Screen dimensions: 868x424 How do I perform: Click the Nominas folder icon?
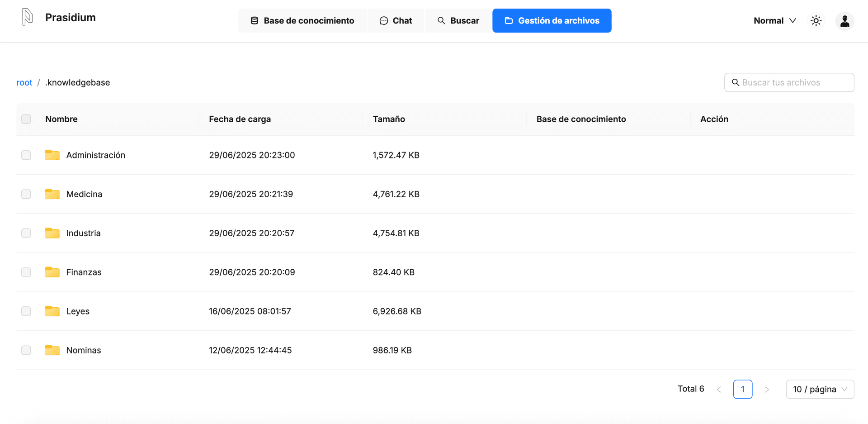click(52, 350)
